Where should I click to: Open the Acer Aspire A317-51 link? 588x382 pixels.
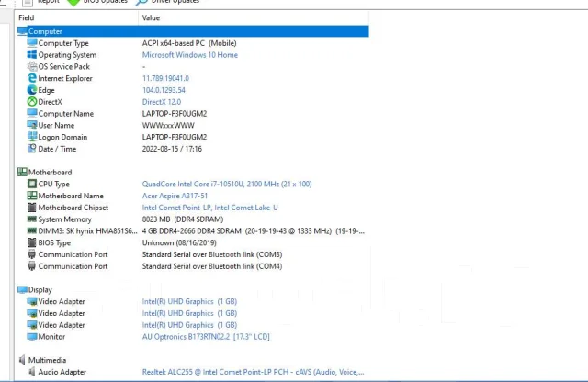pyautogui.click(x=175, y=196)
